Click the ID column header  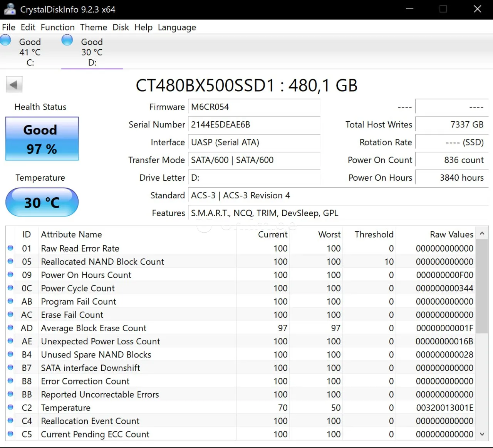[27, 235]
